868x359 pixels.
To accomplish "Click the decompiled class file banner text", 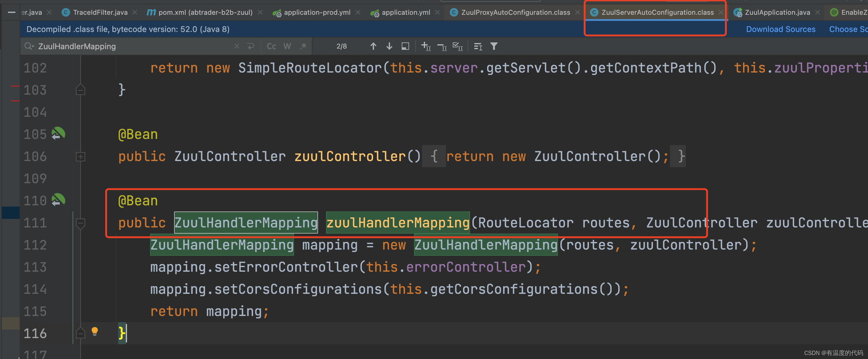I will click(128, 29).
